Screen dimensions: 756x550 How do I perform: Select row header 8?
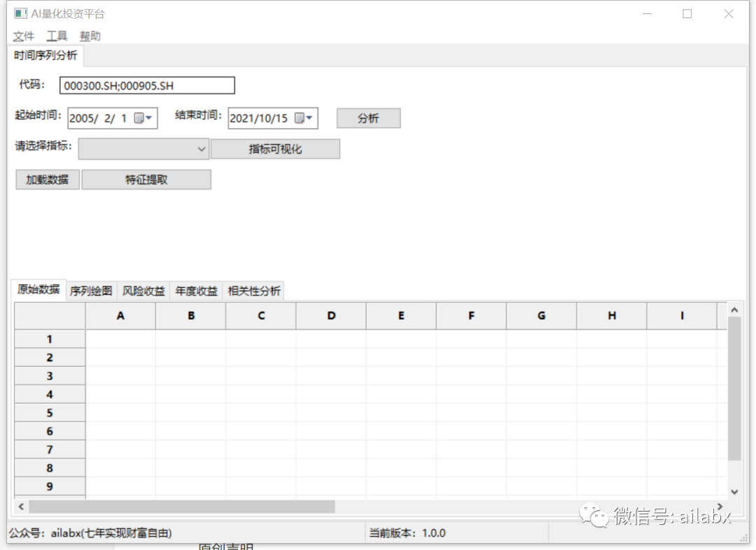click(50, 468)
